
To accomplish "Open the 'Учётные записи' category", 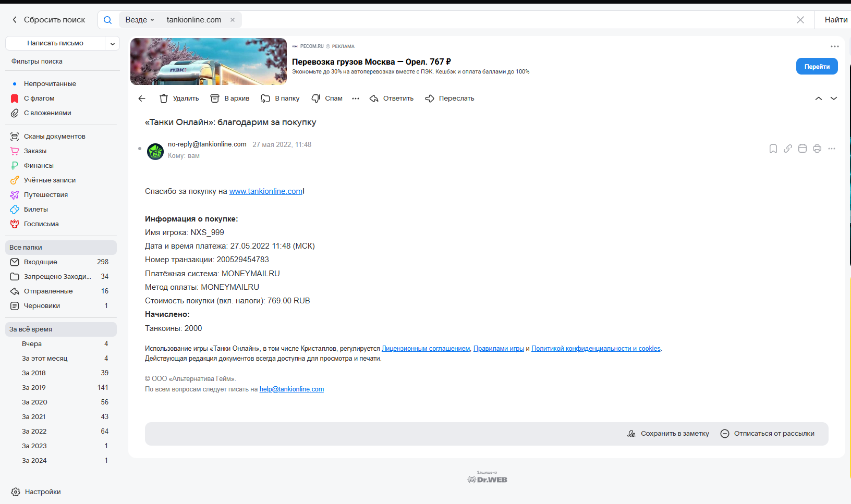I will [x=50, y=180].
